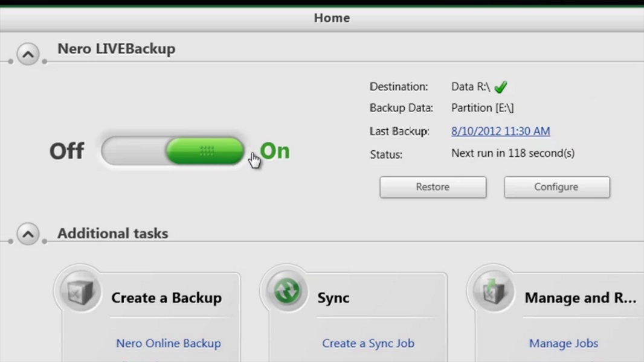Screen dimensions: 644x362
Task: Select the Create a Sync Job link
Action: tap(368, 343)
